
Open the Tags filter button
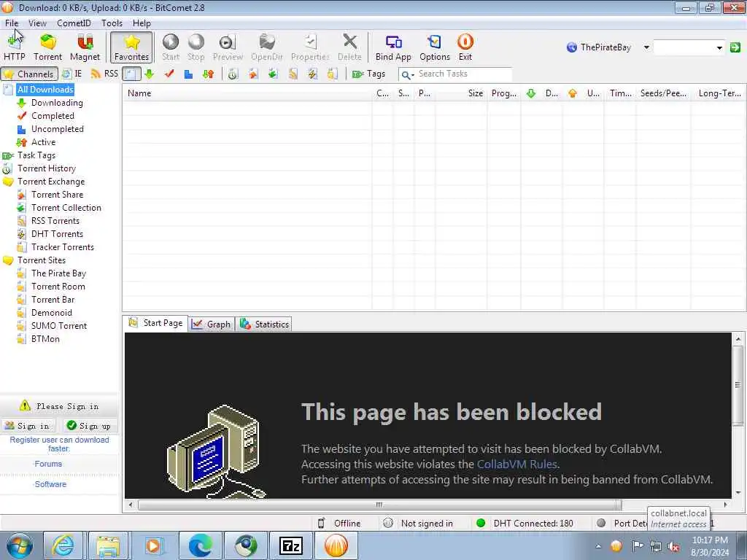(368, 74)
